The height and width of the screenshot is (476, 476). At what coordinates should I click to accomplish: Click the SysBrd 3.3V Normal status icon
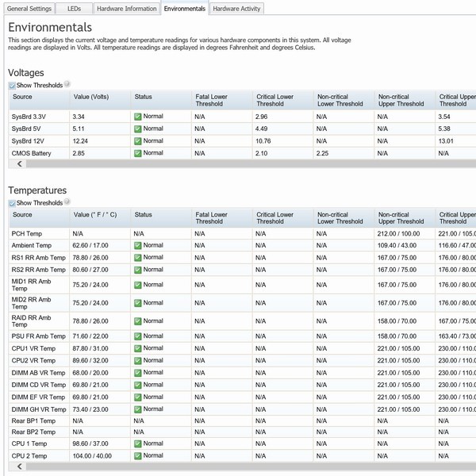click(137, 117)
